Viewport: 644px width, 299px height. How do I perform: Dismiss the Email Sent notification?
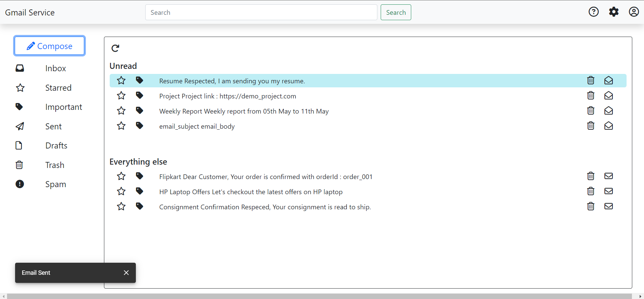[126, 273]
